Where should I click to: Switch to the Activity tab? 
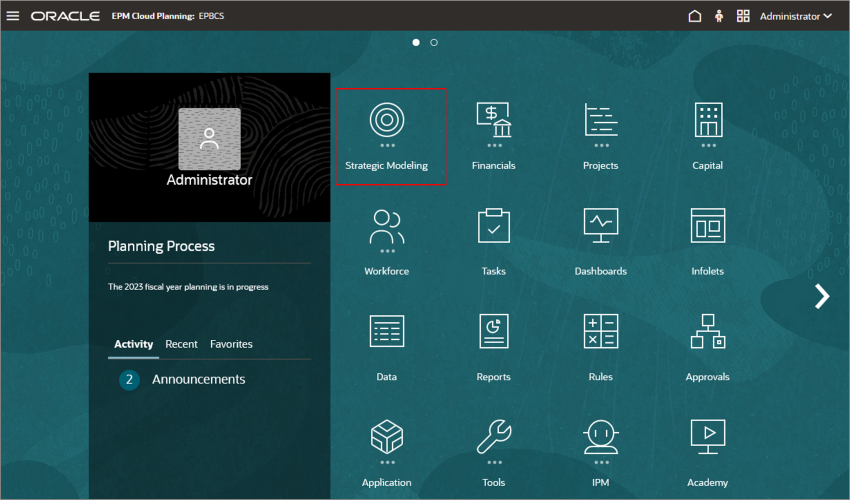[133, 344]
